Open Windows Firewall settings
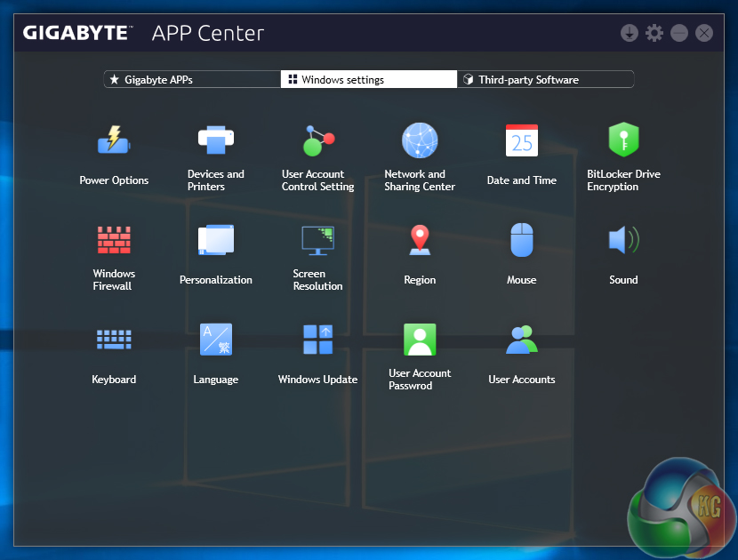738x560 pixels. 114,240
